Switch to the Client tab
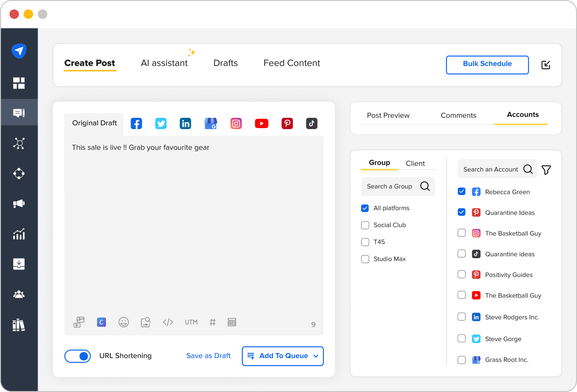The image size is (577, 392). tap(415, 163)
